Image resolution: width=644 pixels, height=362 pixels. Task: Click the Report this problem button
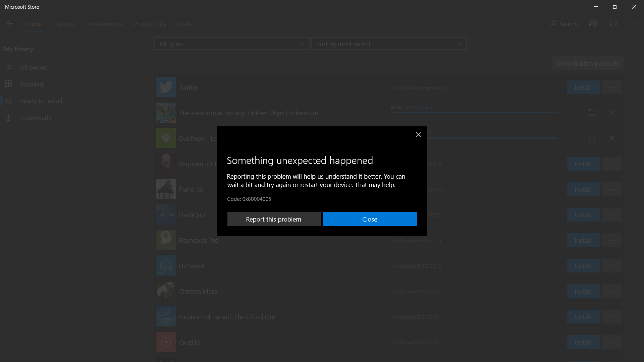[x=274, y=219]
